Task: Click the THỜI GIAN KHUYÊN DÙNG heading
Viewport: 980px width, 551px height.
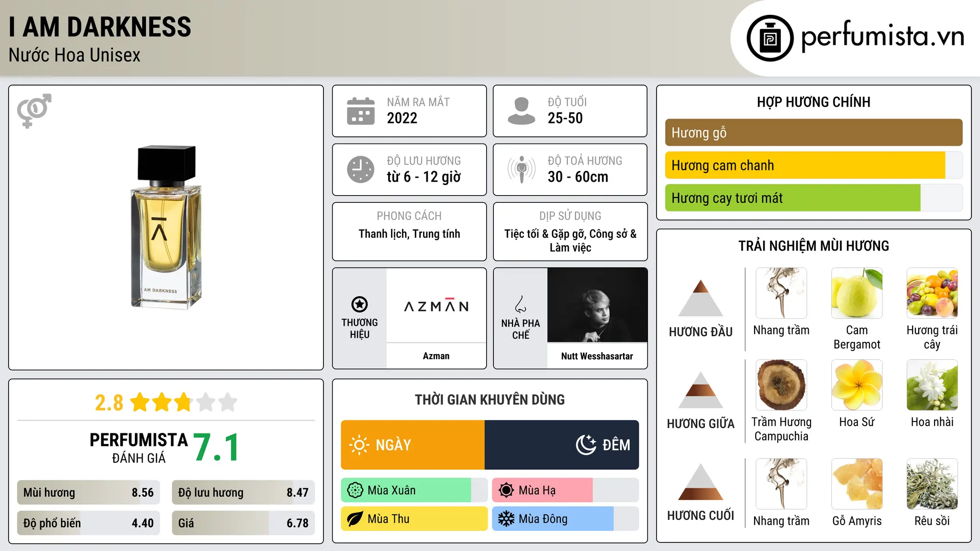Action: pyautogui.click(x=490, y=400)
